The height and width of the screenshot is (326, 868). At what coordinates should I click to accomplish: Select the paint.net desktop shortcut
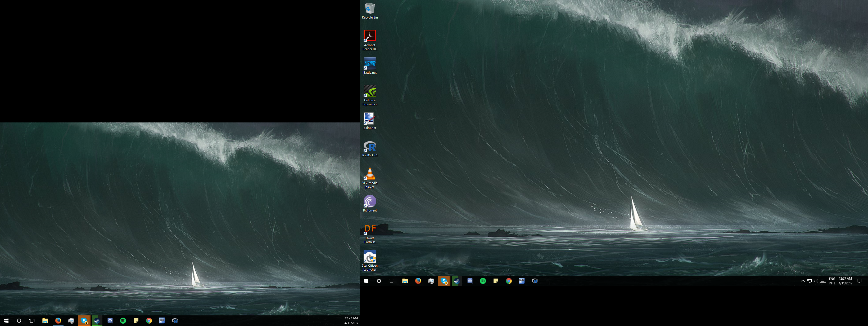(x=370, y=121)
